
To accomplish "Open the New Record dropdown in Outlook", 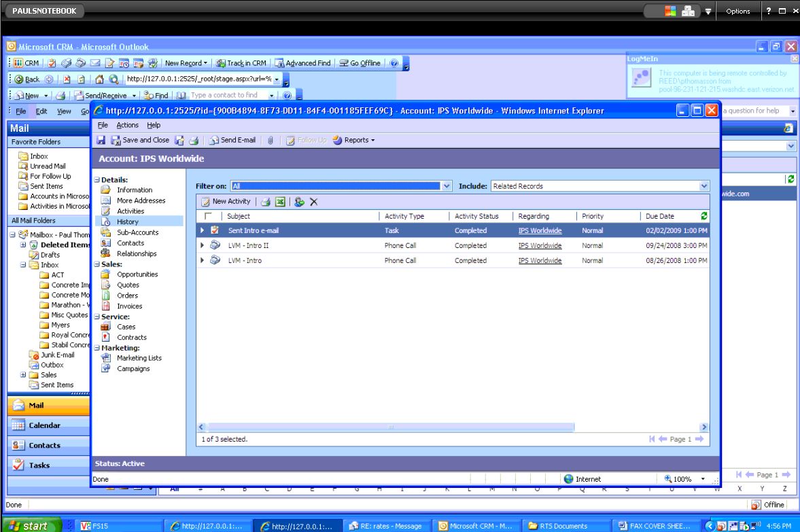I will point(186,63).
